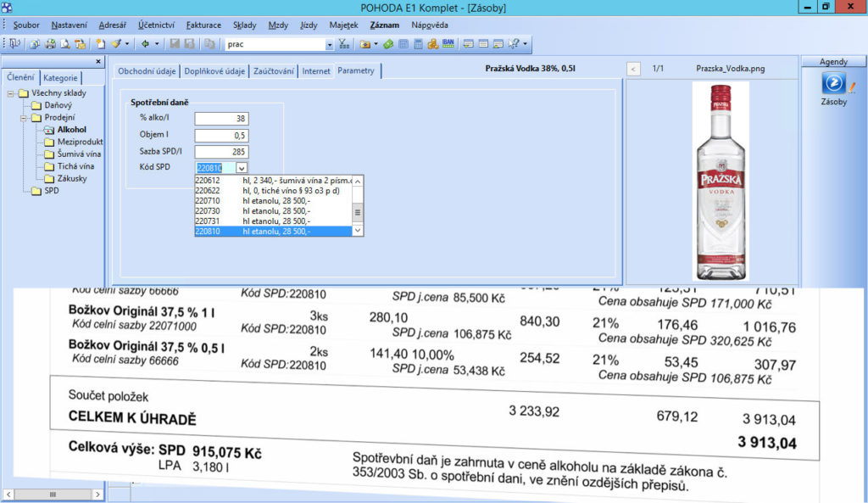Click the first greyed-out save diskette icon
868x503 pixels.
click(175, 44)
